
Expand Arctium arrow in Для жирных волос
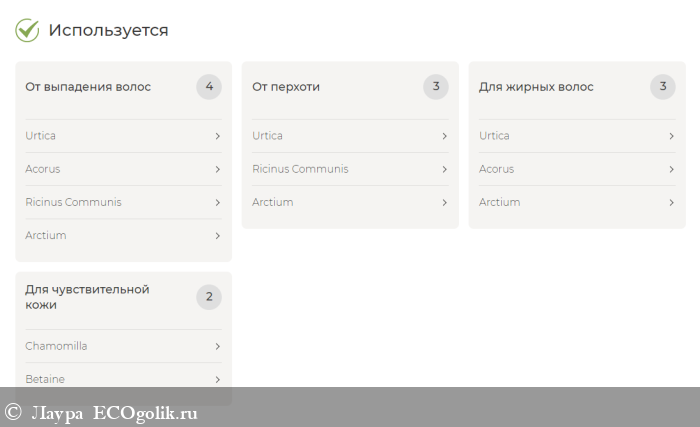click(x=671, y=202)
